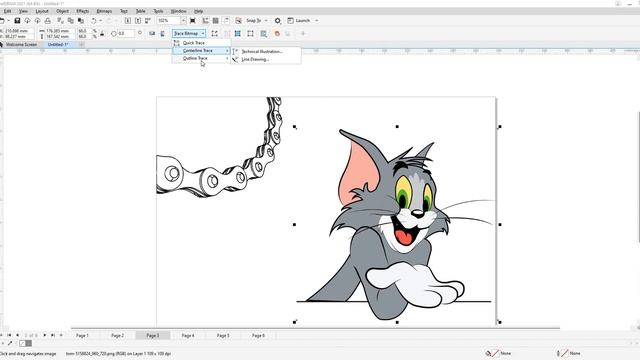This screenshot has width=640, height=360.
Task: Click the Save icon in the toolbar
Action: coord(17,20)
